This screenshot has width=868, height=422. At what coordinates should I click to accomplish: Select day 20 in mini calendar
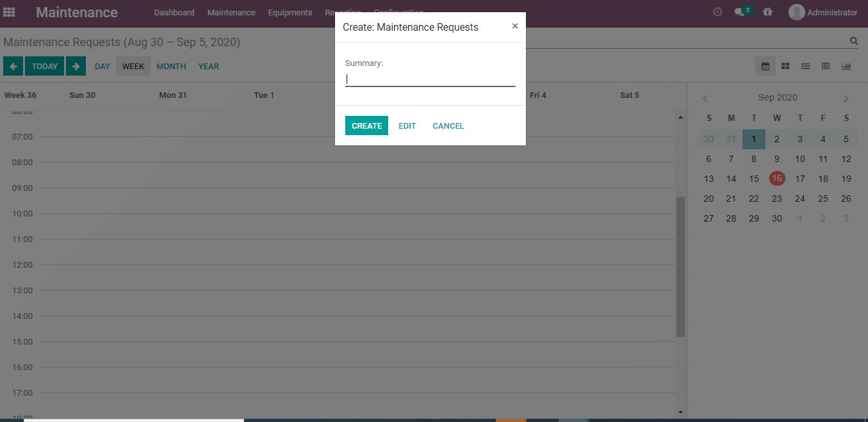coord(708,199)
